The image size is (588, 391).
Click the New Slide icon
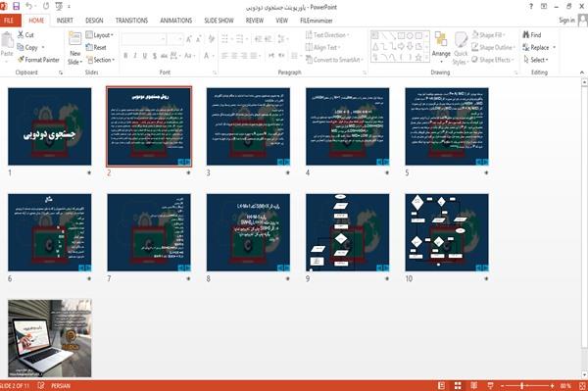[x=75, y=39]
